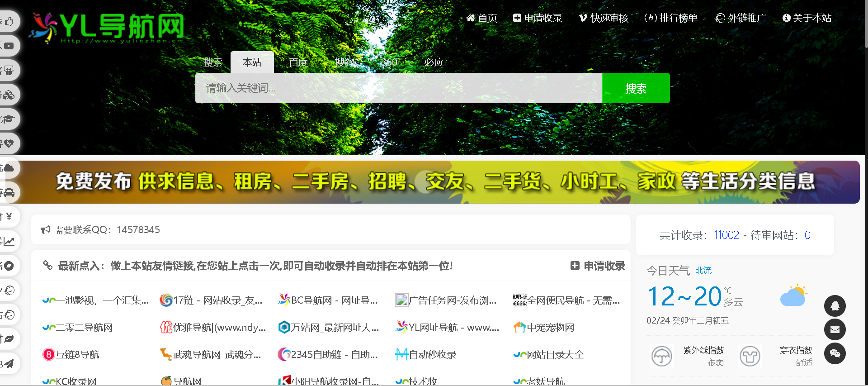This screenshot has width=868, height=386.
Task: Click the 北流 weather location link
Action: [703, 271]
